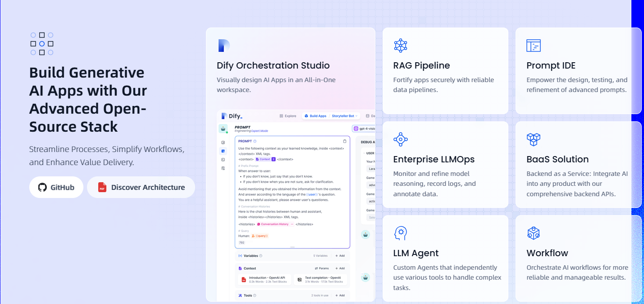
Task: Click the BaaS Solution title
Action: [558, 159]
